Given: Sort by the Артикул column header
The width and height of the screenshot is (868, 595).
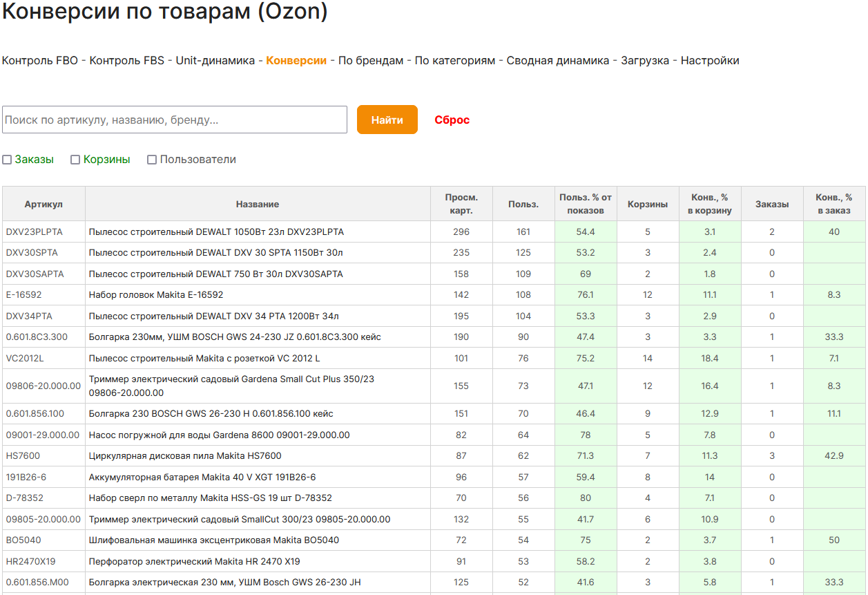Looking at the screenshot, I should coord(44,204).
